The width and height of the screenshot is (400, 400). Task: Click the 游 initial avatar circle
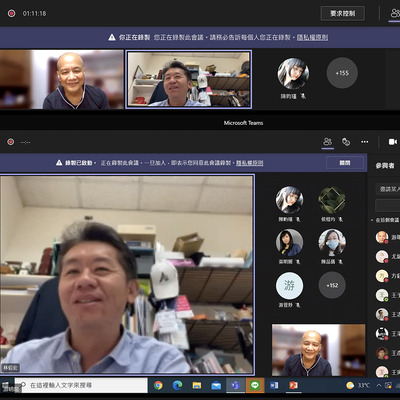point(289,285)
